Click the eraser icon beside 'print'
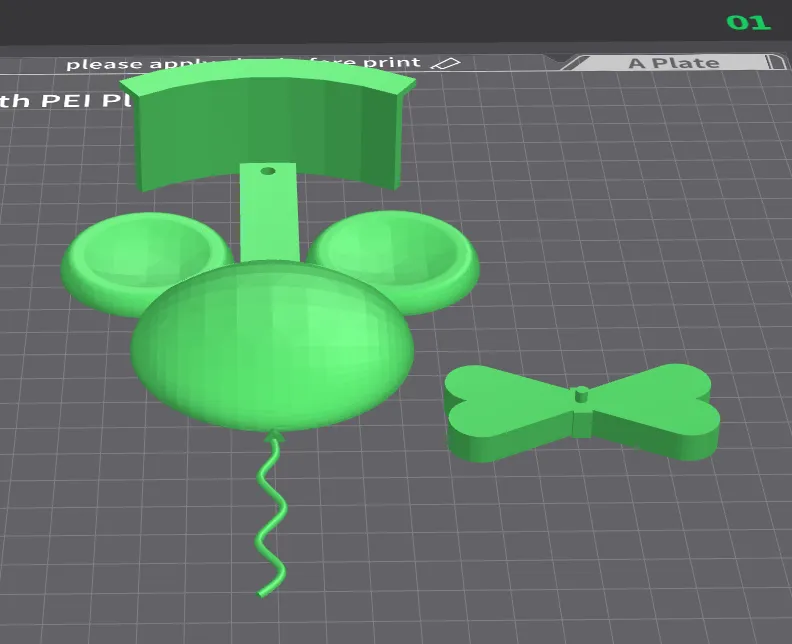Screen dimensions: 792x644 [x=446, y=64]
